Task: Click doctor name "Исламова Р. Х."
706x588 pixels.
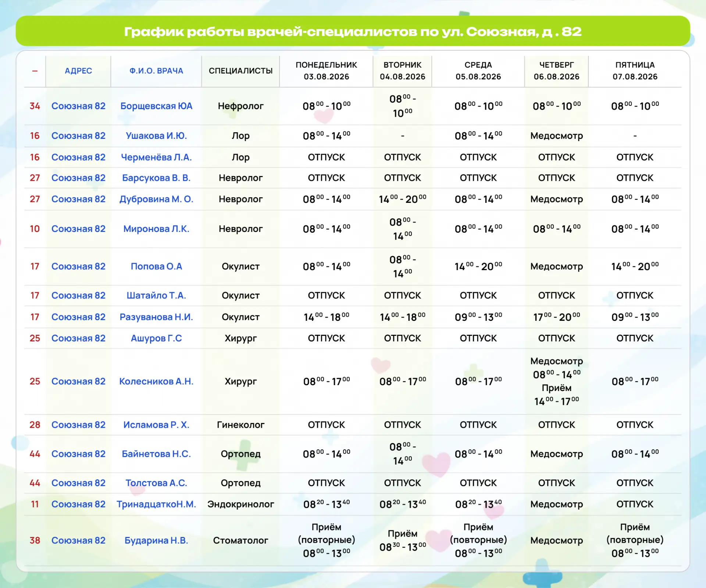Action: click(156, 425)
